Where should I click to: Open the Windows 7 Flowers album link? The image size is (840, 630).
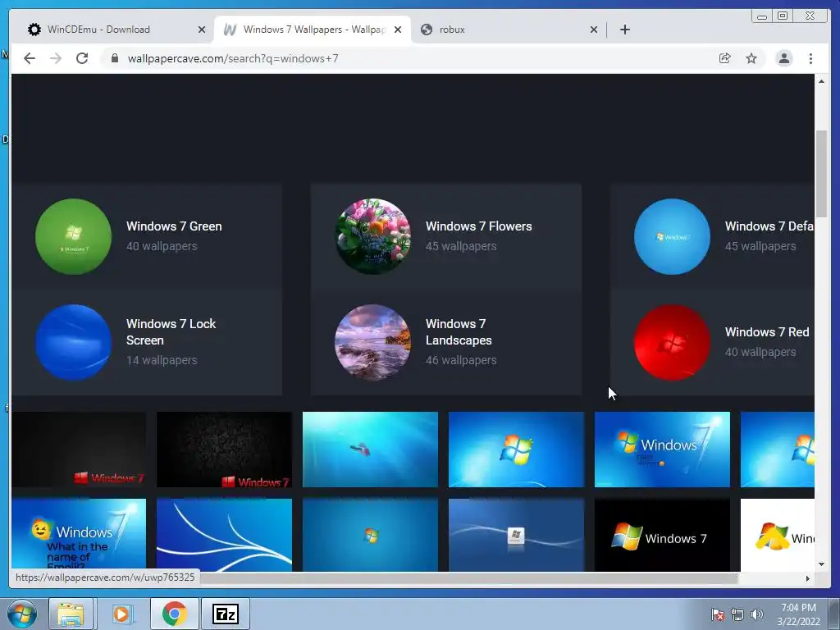[479, 226]
